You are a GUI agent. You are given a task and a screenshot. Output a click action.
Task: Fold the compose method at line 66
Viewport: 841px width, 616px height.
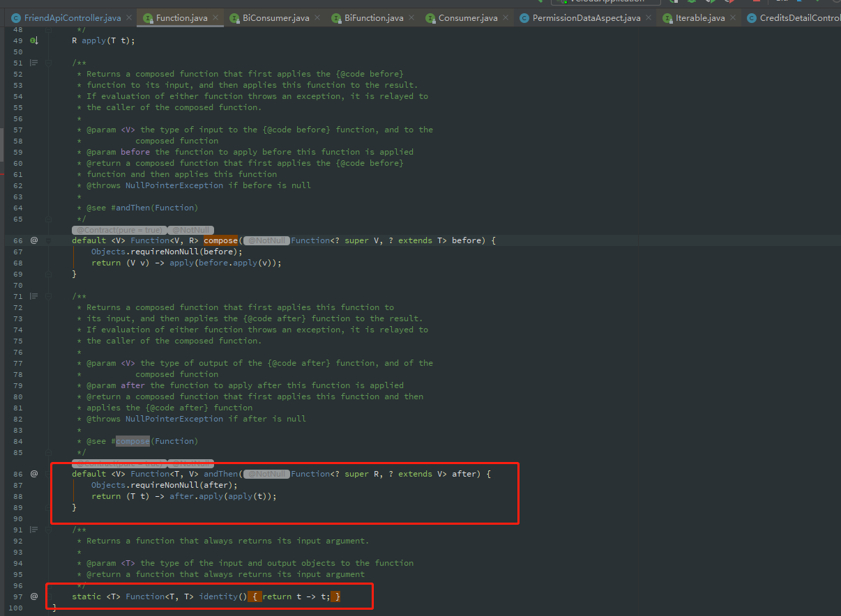point(49,240)
